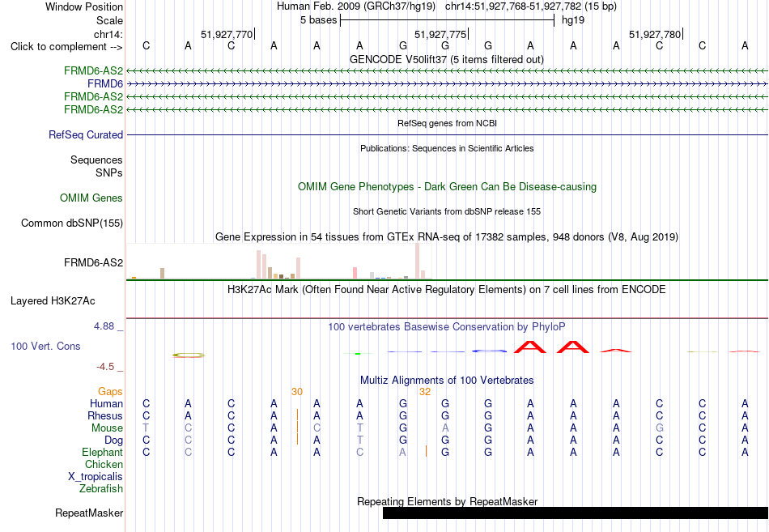The width and height of the screenshot is (769, 532).
Task: Click the 51,927,775 position marker
Action: pyautogui.click(x=440, y=34)
